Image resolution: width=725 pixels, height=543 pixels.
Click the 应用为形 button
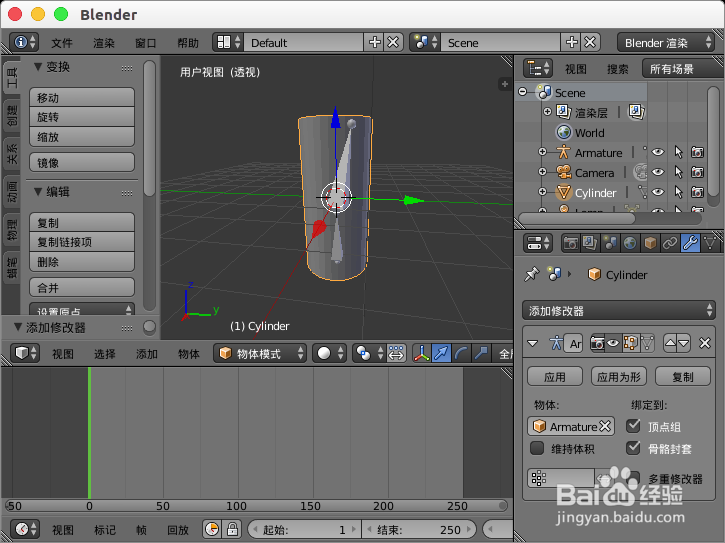click(x=619, y=376)
